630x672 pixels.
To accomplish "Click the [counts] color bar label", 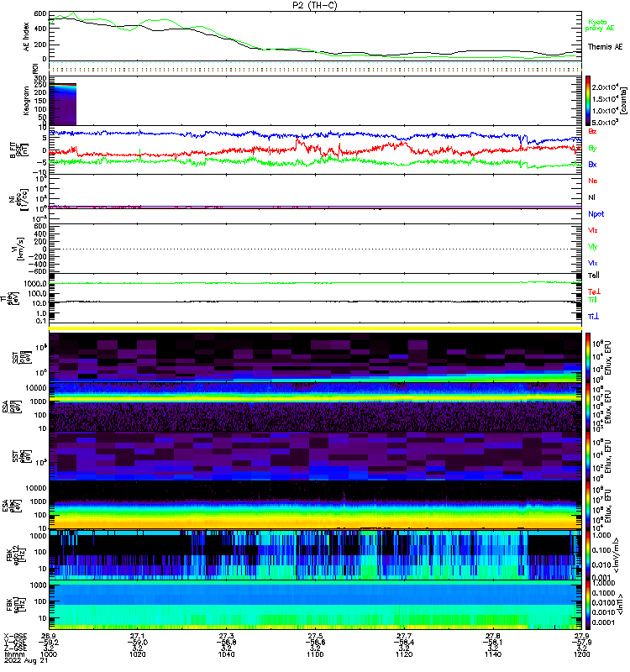I will tap(624, 101).
